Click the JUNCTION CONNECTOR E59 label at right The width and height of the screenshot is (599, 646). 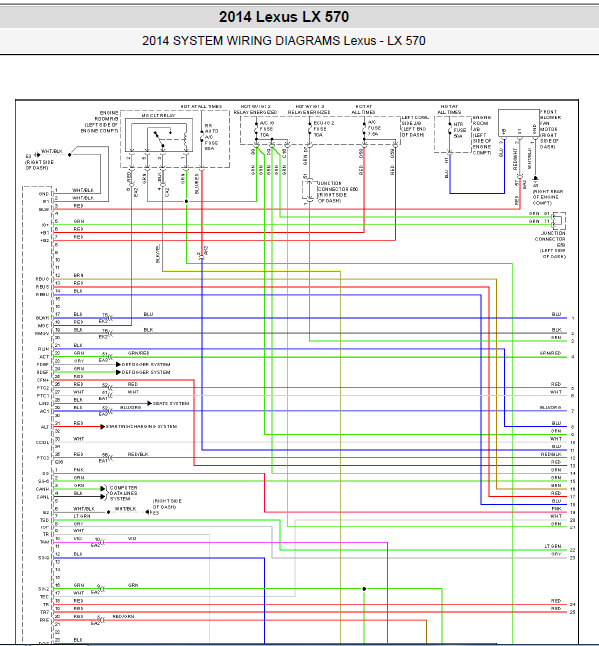click(x=551, y=245)
